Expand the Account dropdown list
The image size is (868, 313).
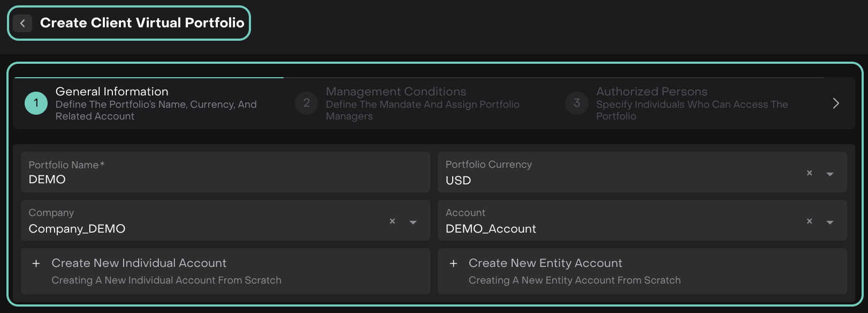click(x=830, y=222)
